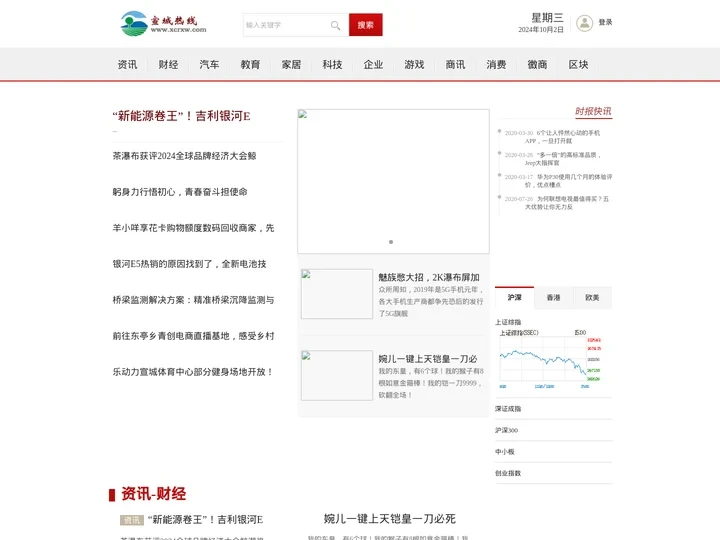This screenshot has height=540, width=720.
Task: Open article 茶瀑布获评2024全球品牌经济大会鲸
Action: tap(184, 156)
